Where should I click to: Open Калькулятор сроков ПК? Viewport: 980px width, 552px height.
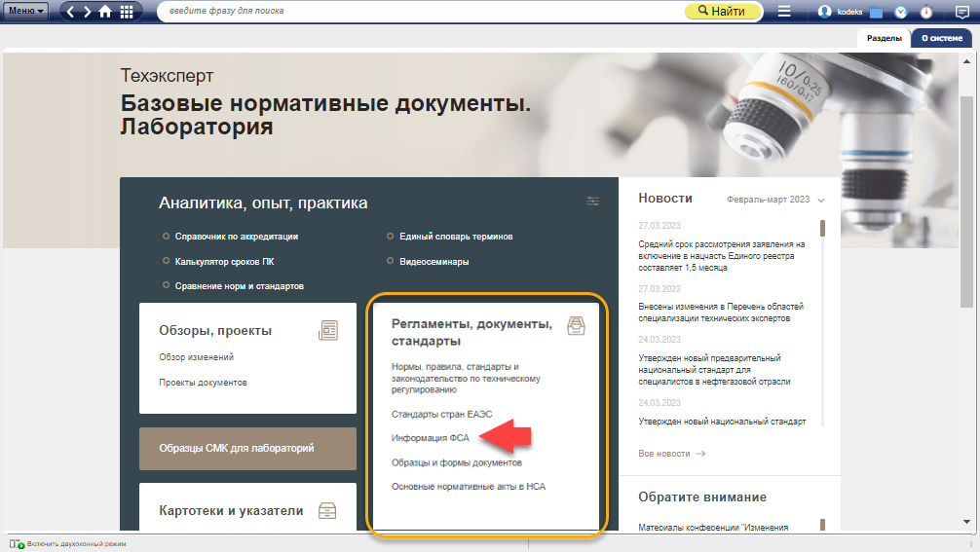click(224, 262)
